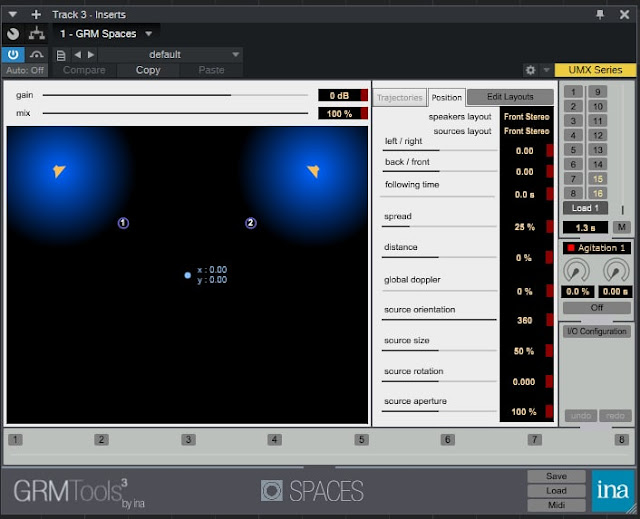Adjust the spread slider
This screenshot has width=640, height=519.
click(x=439, y=226)
